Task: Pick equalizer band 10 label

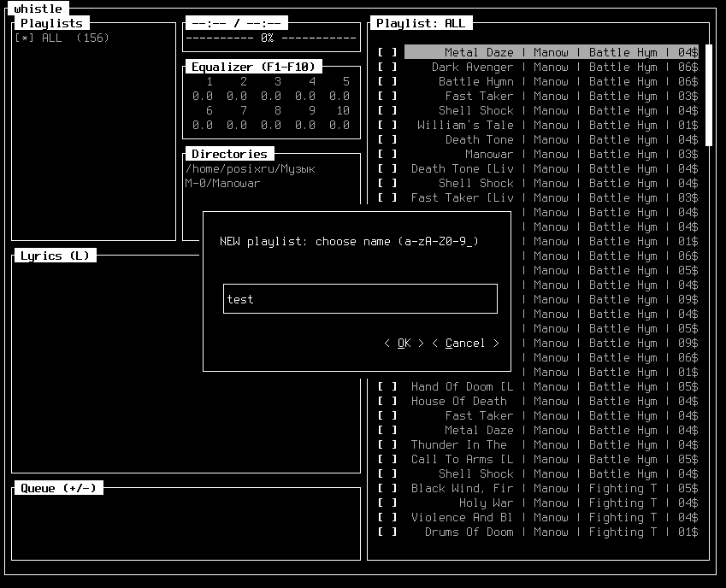Action: click(343, 110)
